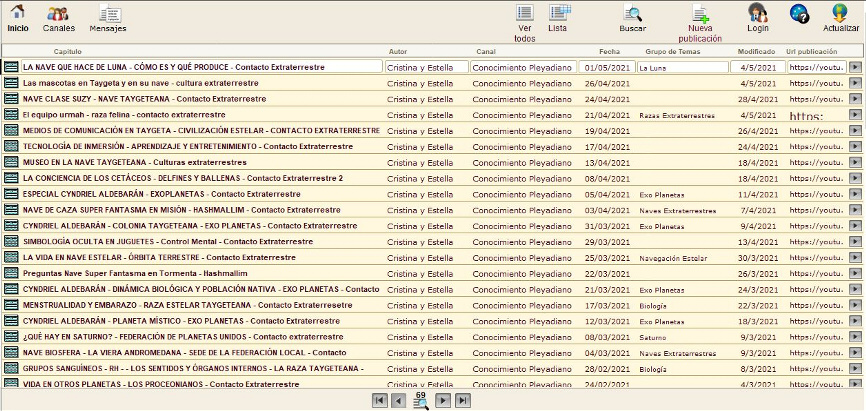Screen dimensions: 866x411
Task: Sort by the Fecha column header
Action: [609, 51]
